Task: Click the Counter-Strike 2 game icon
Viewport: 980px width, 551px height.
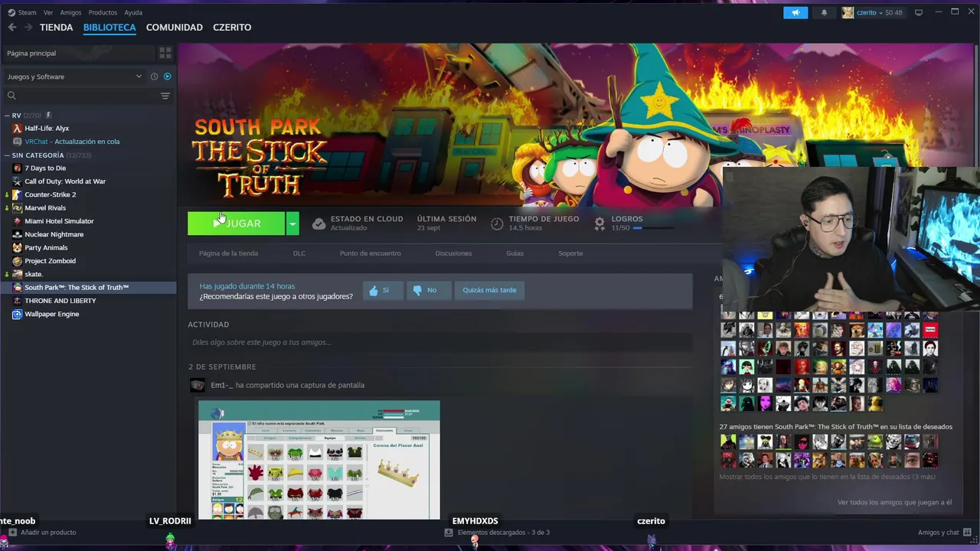Action: tap(18, 194)
